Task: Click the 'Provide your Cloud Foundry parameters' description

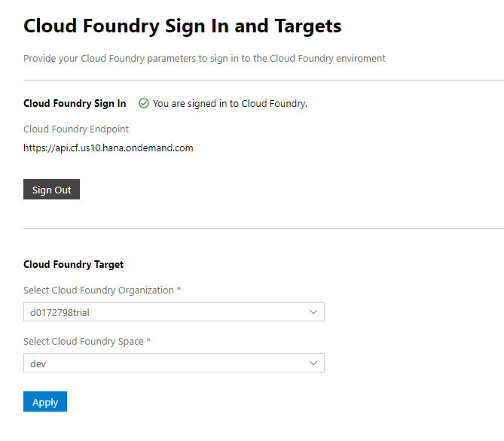Action: click(x=204, y=59)
